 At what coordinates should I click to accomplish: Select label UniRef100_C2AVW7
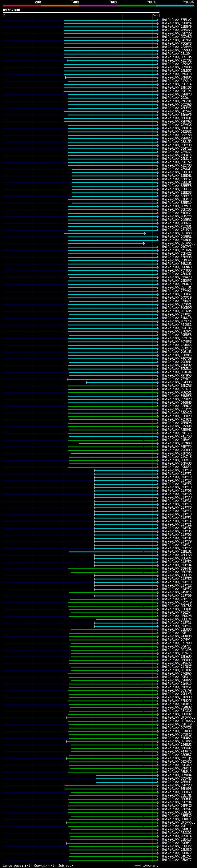[176, 809]
